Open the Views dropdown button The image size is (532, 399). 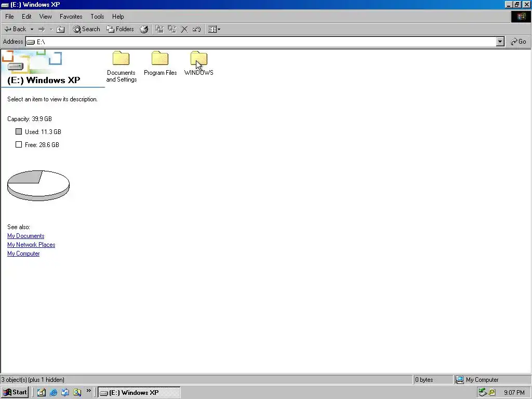pyautogui.click(x=214, y=29)
